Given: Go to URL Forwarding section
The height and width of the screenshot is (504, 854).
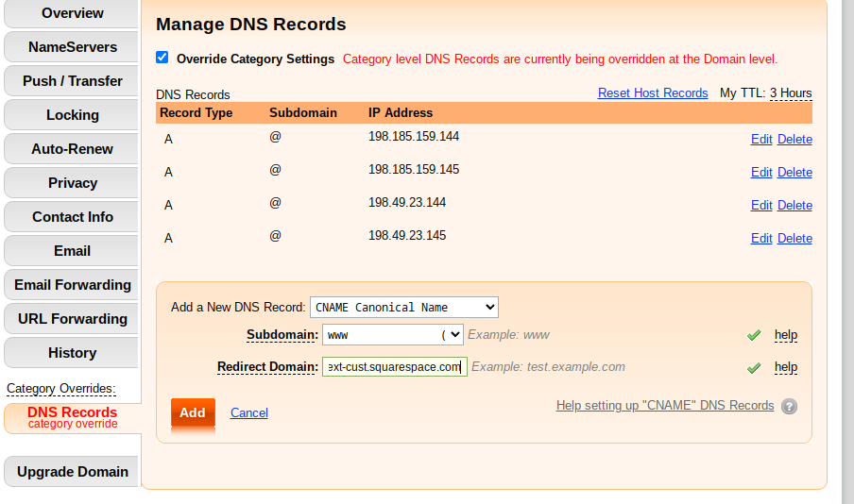Looking at the screenshot, I should pos(73,319).
